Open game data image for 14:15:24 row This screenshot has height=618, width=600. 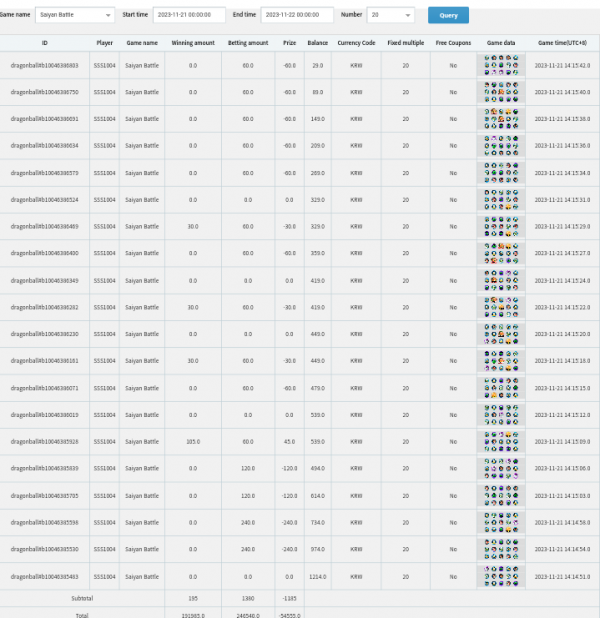tap(501, 280)
